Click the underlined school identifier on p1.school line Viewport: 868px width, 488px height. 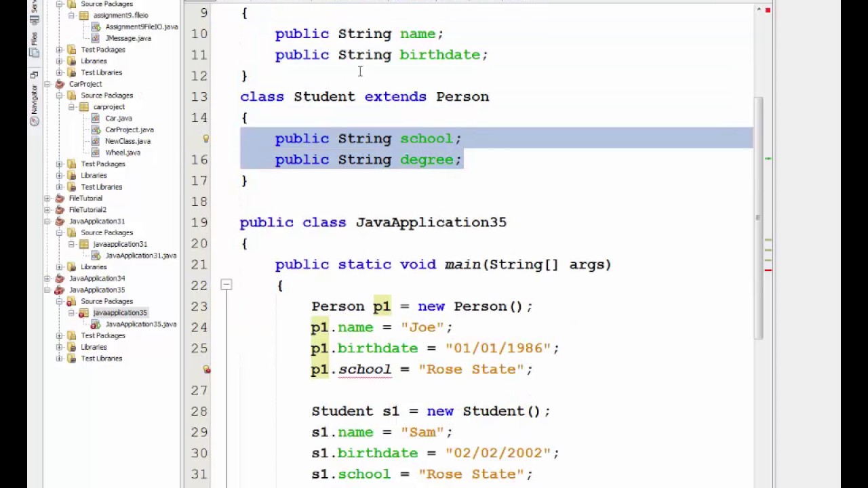pyautogui.click(x=365, y=369)
